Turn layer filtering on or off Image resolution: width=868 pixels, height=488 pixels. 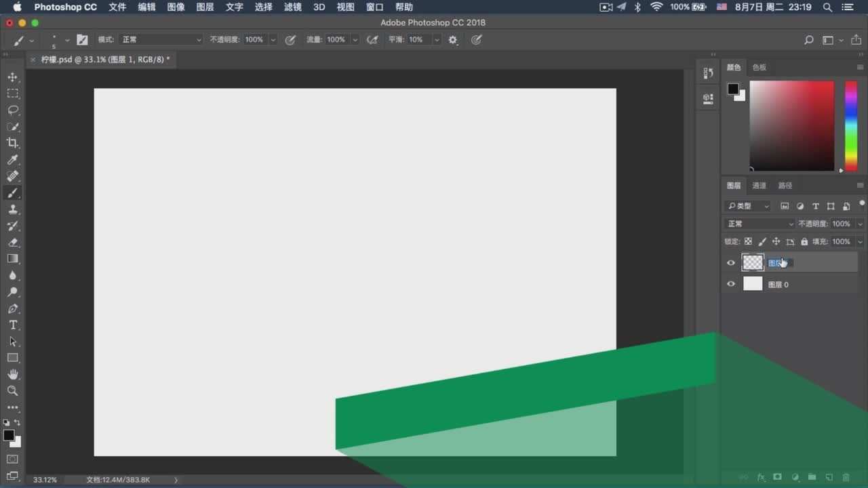coord(862,203)
